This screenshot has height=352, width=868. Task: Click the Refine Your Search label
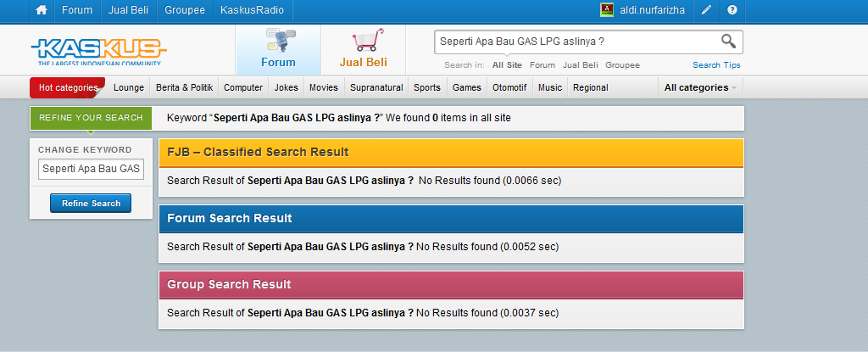(x=91, y=118)
